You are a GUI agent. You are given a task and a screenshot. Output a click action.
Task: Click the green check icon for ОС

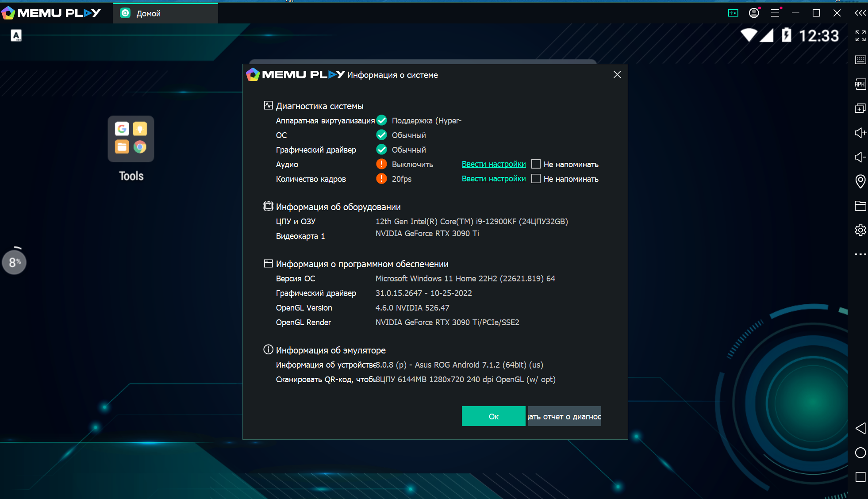381,135
